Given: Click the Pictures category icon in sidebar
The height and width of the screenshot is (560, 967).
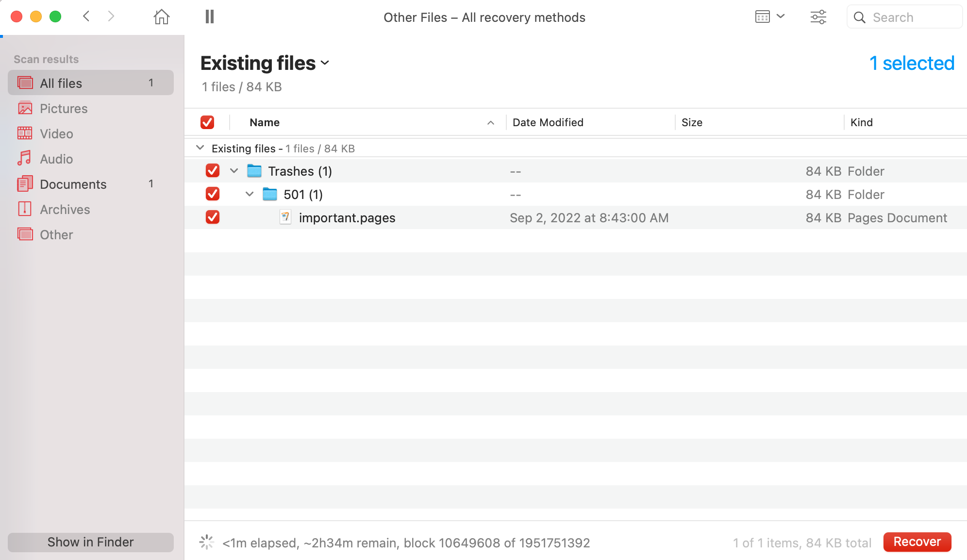Looking at the screenshot, I should (25, 107).
